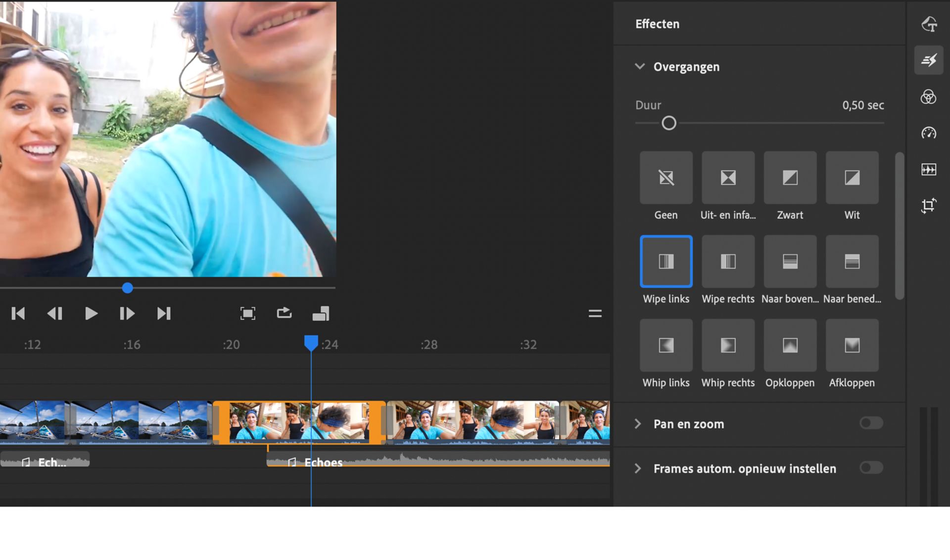Click the Duur slider handle

coord(668,123)
